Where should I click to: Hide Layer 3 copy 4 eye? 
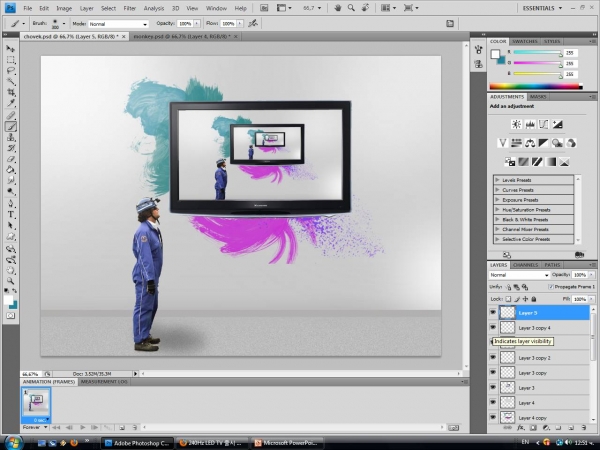tap(493, 328)
